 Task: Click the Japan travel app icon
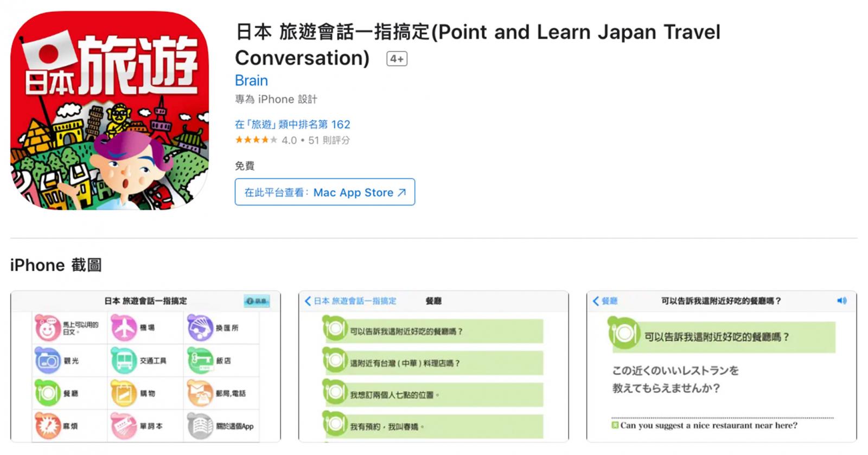[x=110, y=111]
